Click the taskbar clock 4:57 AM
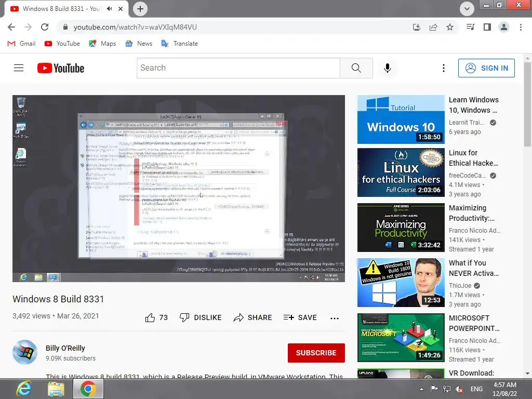 (505, 389)
